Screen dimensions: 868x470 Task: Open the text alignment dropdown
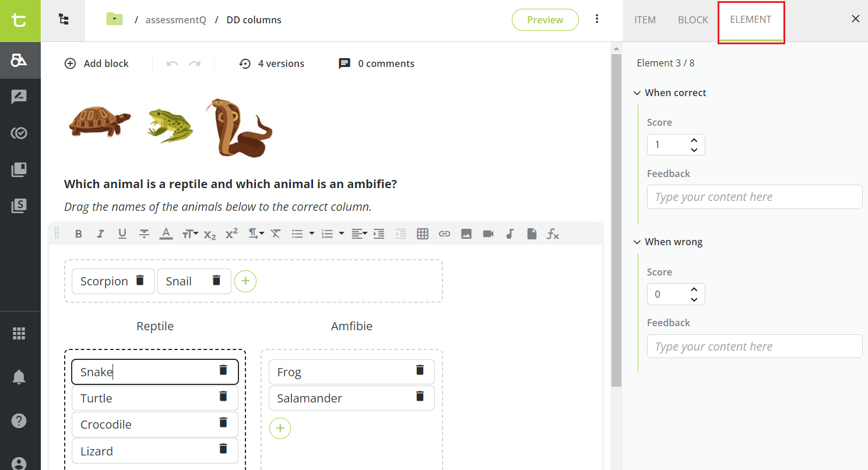[359, 234]
